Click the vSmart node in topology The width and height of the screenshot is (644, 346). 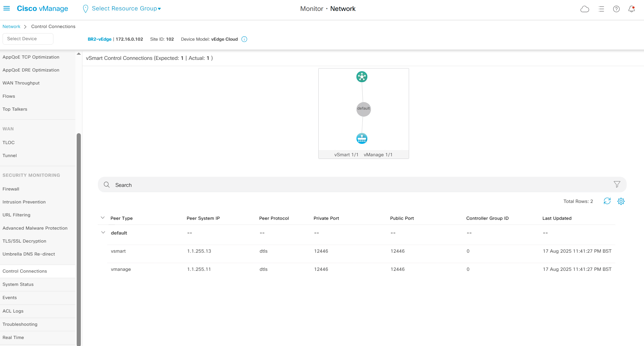[x=362, y=77]
